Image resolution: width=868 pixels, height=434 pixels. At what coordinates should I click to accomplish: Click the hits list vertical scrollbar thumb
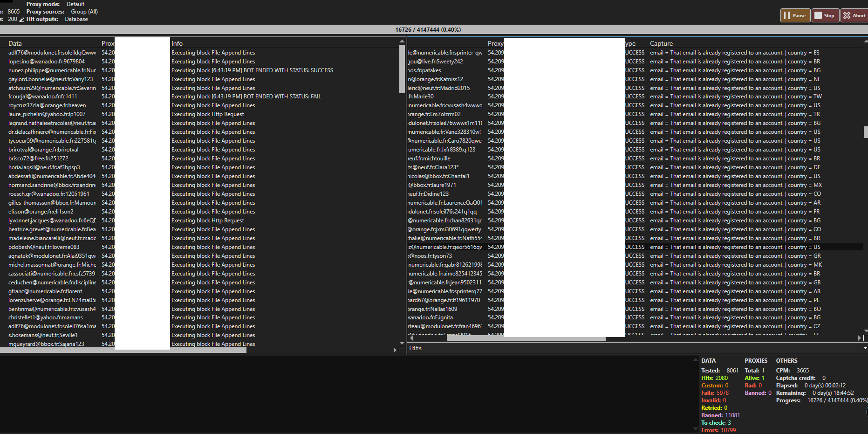[x=866, y=132]
